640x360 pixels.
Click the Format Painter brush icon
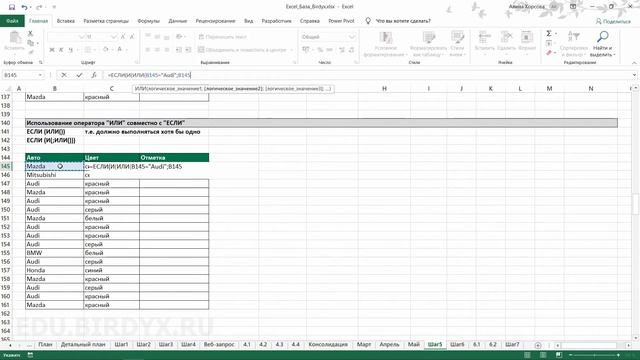click(x=31, y=52)
